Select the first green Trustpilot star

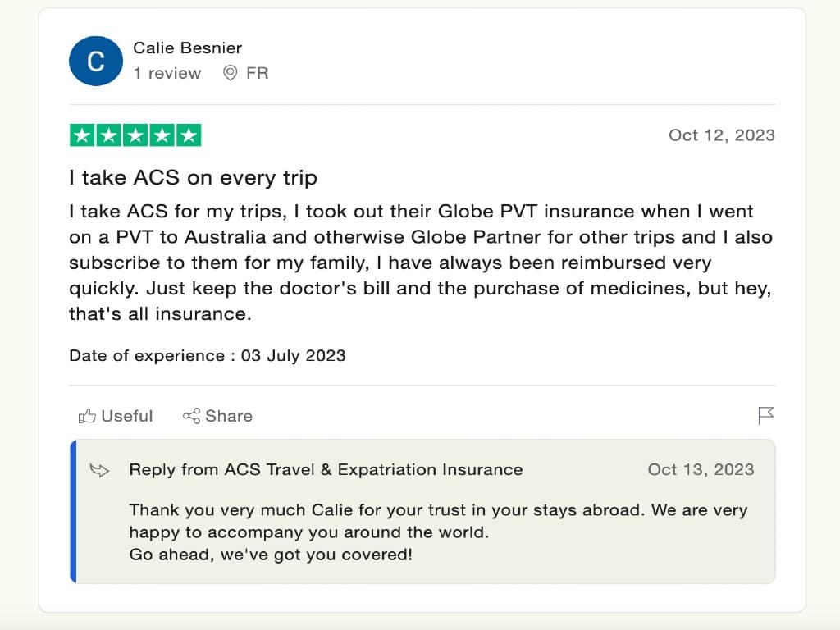[x=81, y=135]
